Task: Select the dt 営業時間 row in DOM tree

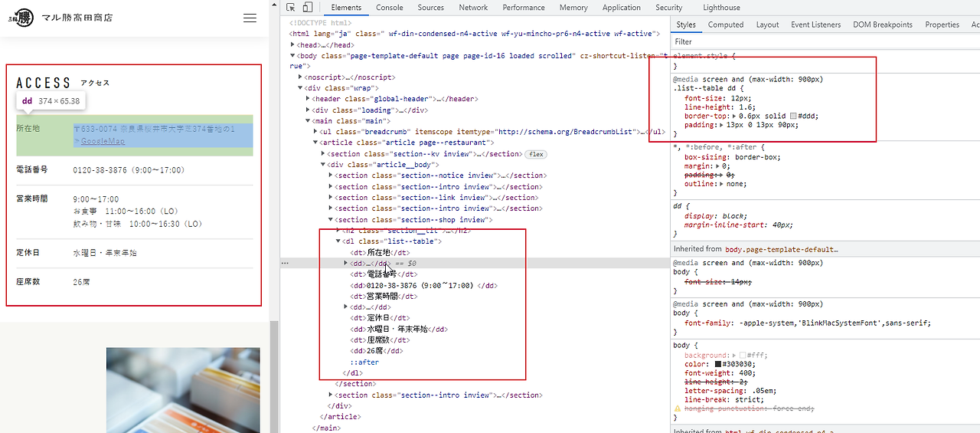Action: tap(384, 296)
